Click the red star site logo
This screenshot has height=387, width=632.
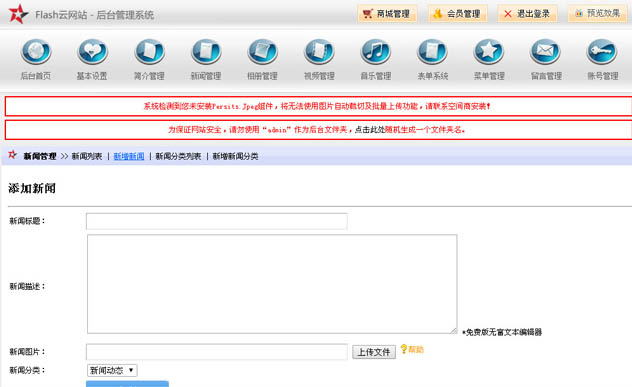point(18,14)
